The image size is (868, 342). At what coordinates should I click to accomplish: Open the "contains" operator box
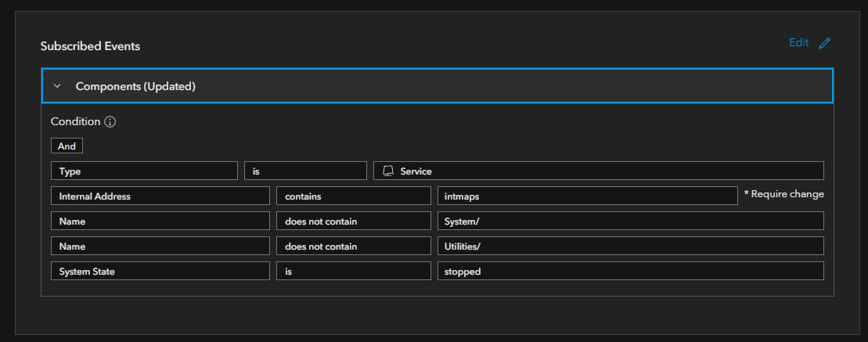(x=353, y=196)
